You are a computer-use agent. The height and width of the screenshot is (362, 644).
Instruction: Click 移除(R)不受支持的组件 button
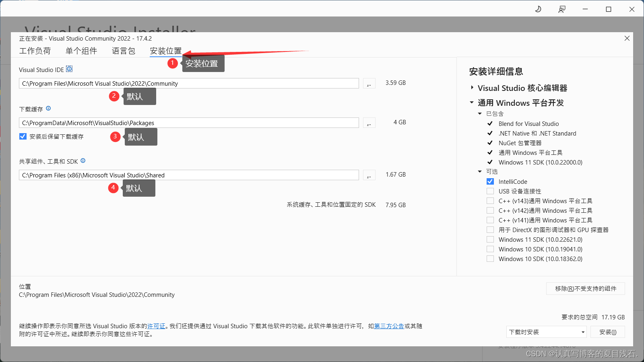point(586,288)
